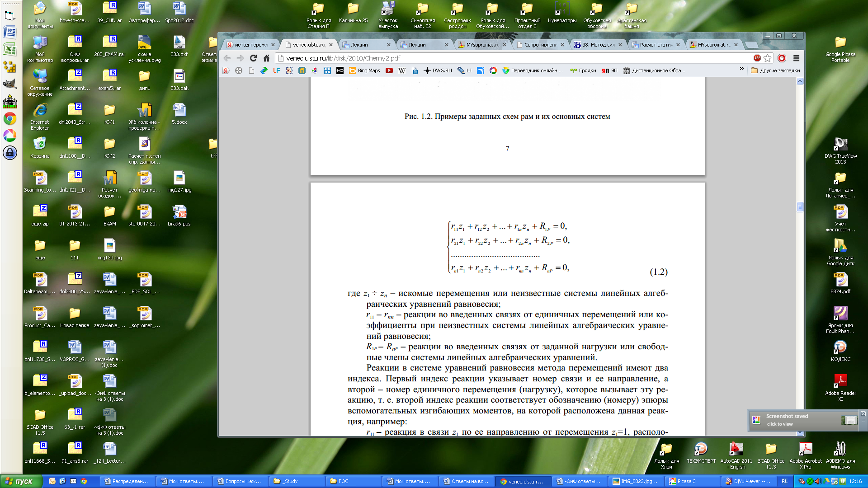Click the vertical scrollbar thumb in Chrome

[x=800, y=207]
